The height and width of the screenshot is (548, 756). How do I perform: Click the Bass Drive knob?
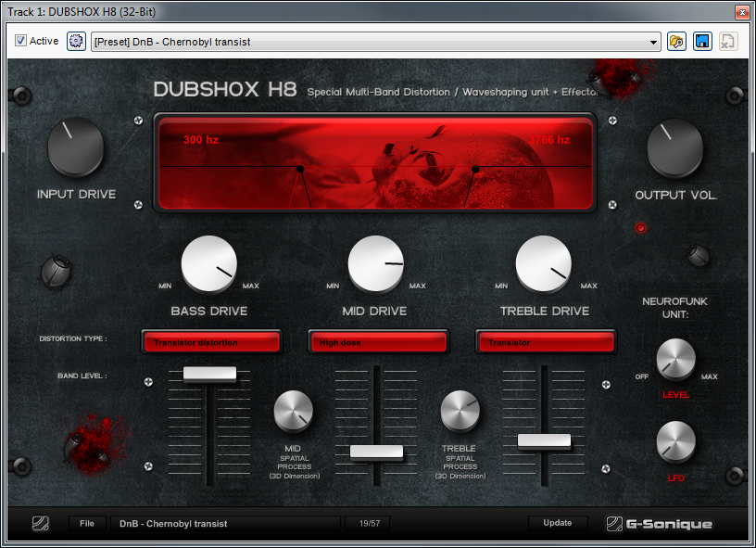[209, 264]
